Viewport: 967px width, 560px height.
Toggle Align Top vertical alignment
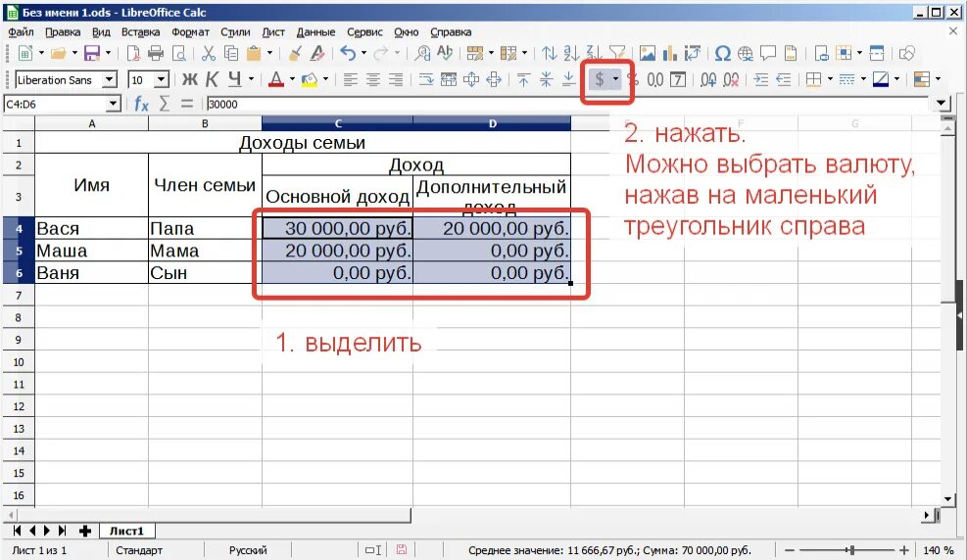[x=523, y=79]
